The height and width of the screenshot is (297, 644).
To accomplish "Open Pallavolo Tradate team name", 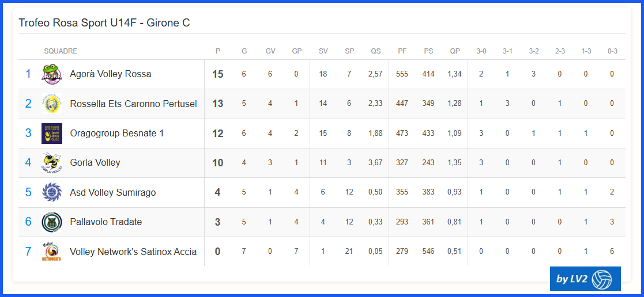I will tap(106, 222).
